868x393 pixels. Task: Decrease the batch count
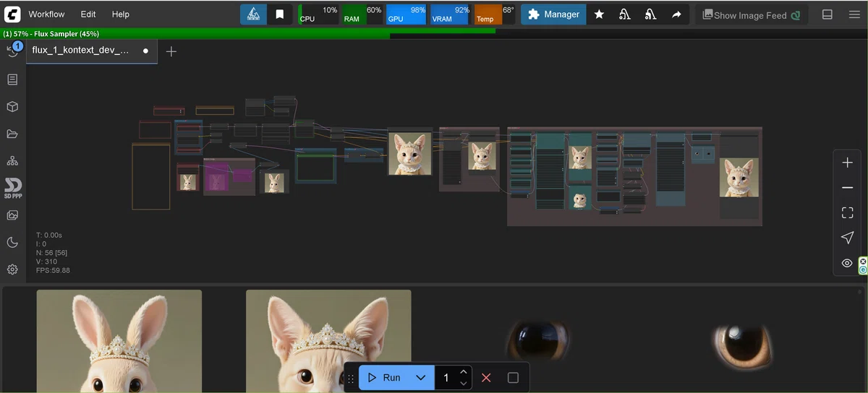coord(464,384)
